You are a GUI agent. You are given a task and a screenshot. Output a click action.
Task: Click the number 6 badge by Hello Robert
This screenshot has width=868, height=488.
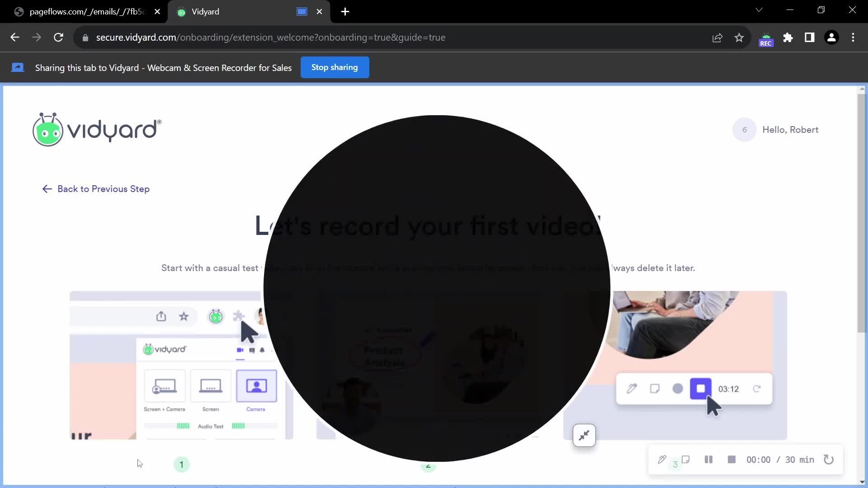[744, 130]
